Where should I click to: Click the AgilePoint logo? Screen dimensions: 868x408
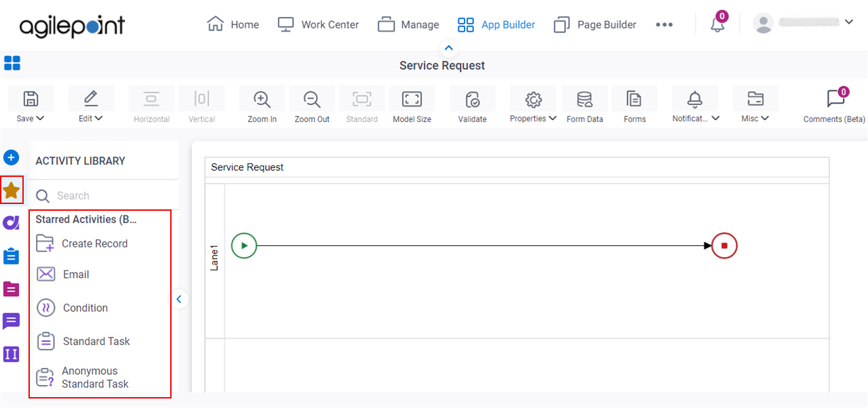click(x=72, y=26)
